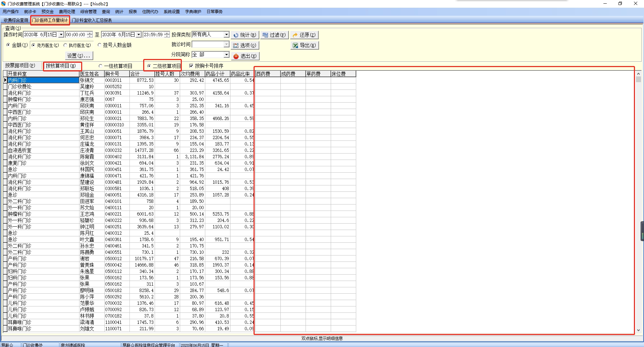644x347 pixels.
Task: Click the 还原(Z) restore button
Action: tap(304, 35)
